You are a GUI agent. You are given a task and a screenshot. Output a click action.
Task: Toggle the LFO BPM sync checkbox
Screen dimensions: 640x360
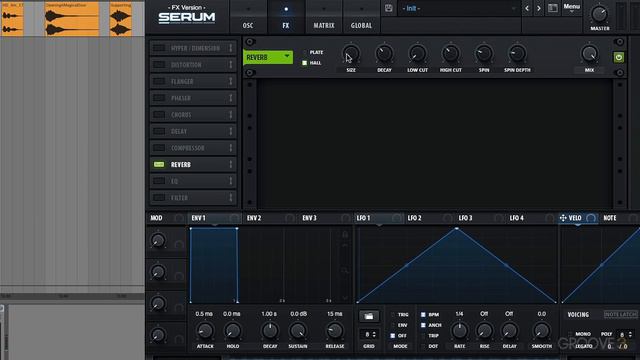click(x=423, y=315)
